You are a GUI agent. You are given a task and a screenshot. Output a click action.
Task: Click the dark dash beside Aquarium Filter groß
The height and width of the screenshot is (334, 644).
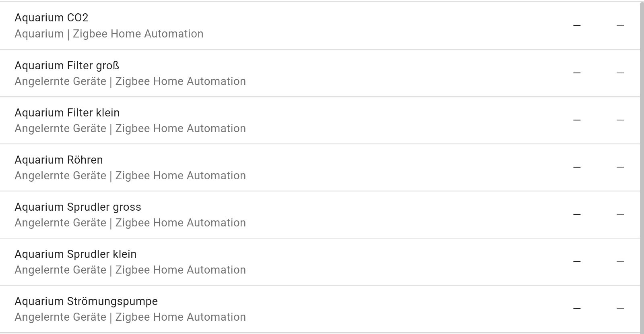pyautogui.click(x=577, y=73)
